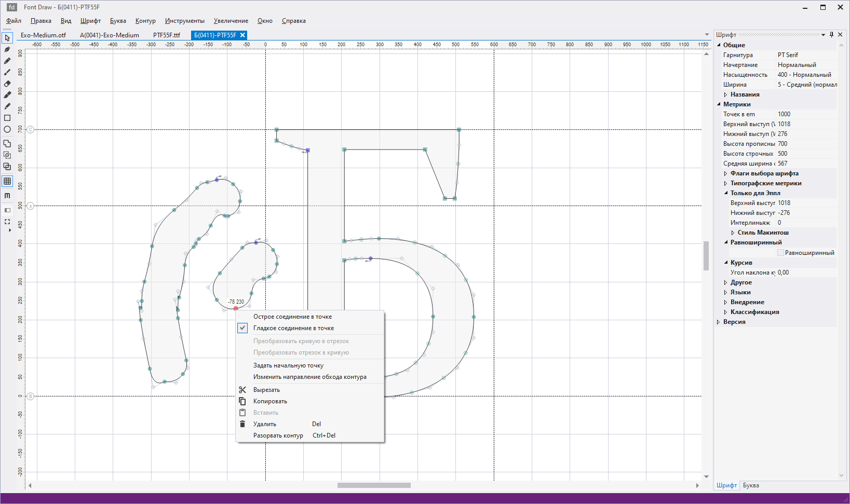Select the ellipse shape tool
The height and width of the screenshot is (504, 850).
(x=7, y=129)
